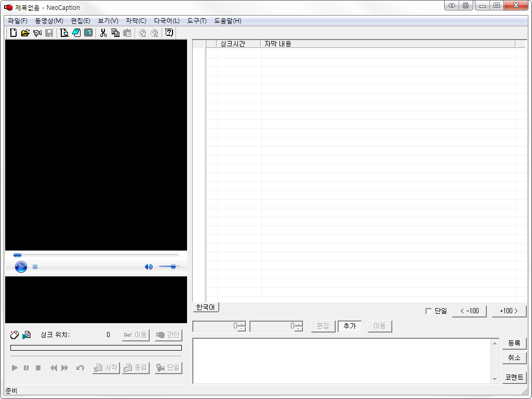Click the document with green arrow icon
The height and width of the screenshot is (399, 532).
click(x=26, y=335)
